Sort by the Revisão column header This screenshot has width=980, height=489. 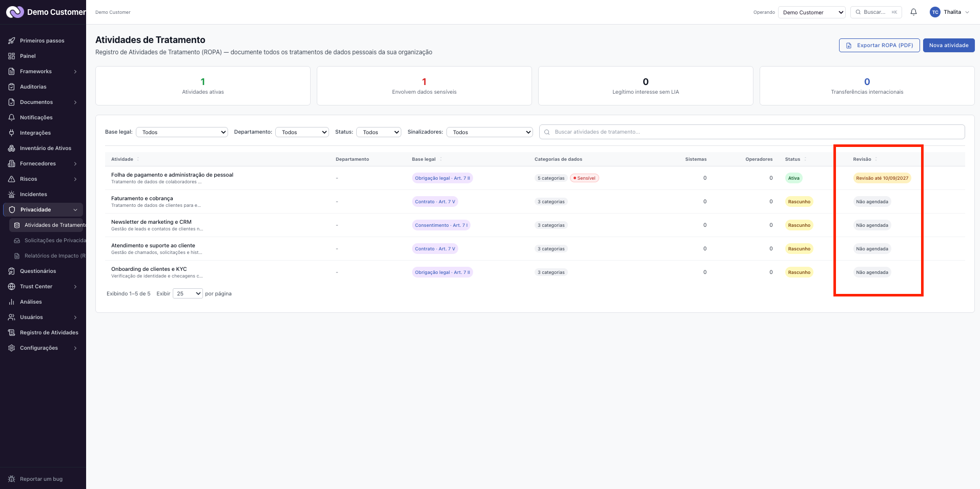(865, 159)
